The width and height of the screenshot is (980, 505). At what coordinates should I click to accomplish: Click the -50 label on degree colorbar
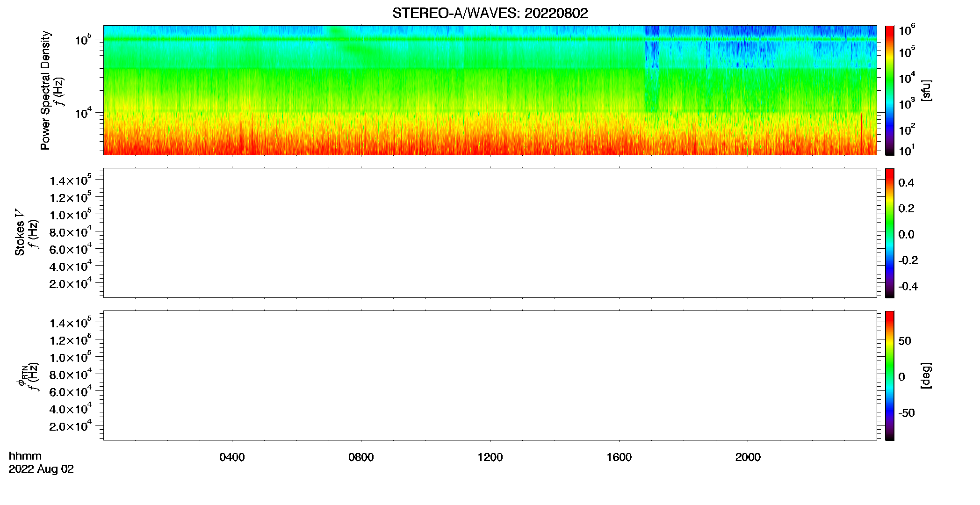pyautogui.click(x=907, y=413)
